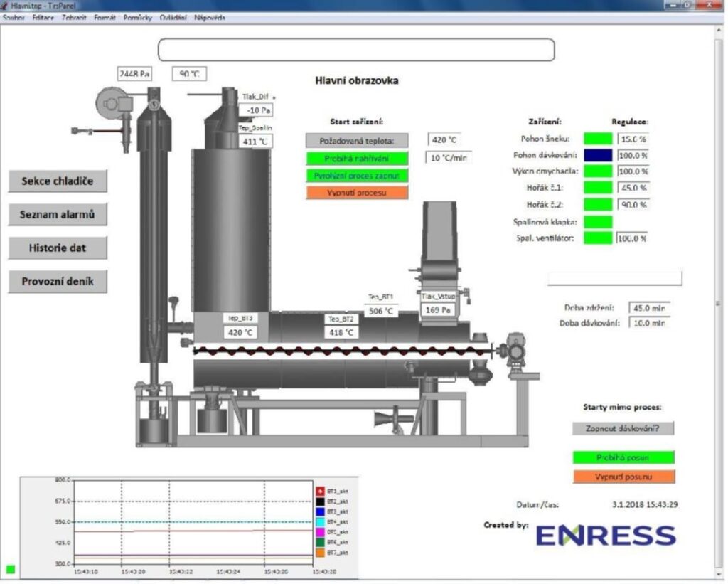Screen dimensions: 728x584
Task: Click orange Vypnutí posunu button
Action: pyautogui.click(x=623, y=477)
